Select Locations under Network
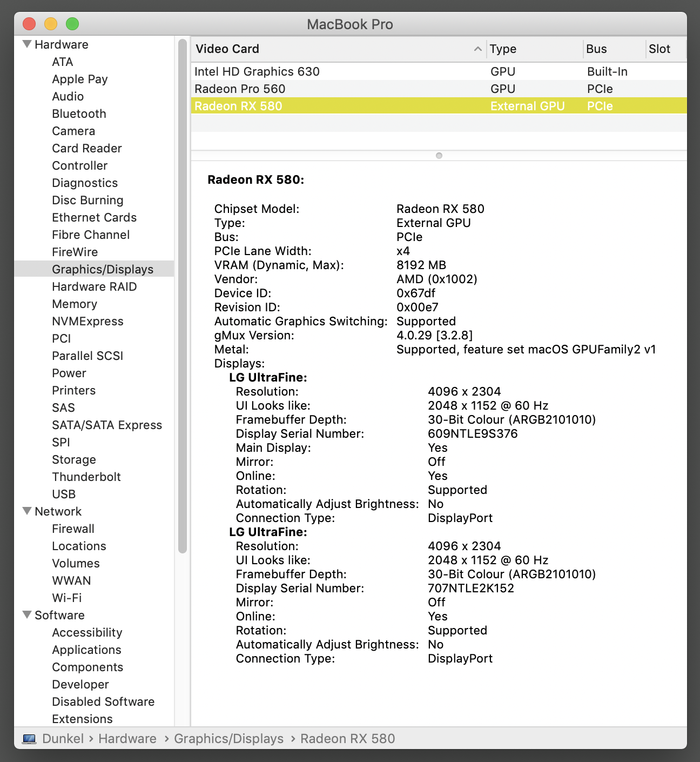 [x=79, y=546]
